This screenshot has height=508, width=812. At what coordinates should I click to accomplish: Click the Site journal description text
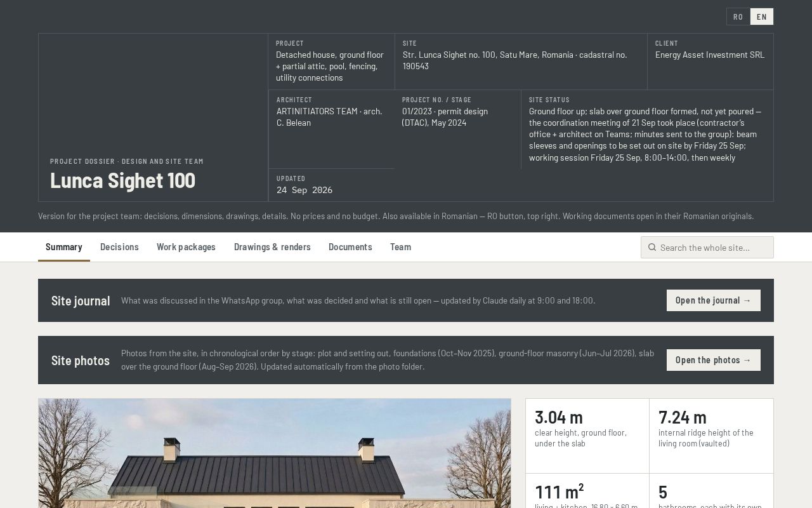(358, 300)
